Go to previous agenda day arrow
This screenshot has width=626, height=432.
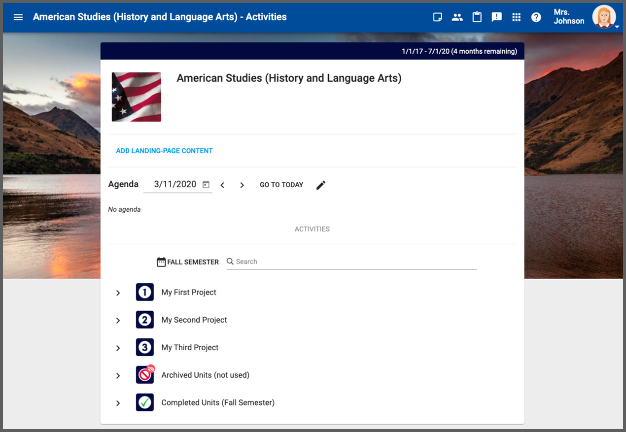[223, 185]
